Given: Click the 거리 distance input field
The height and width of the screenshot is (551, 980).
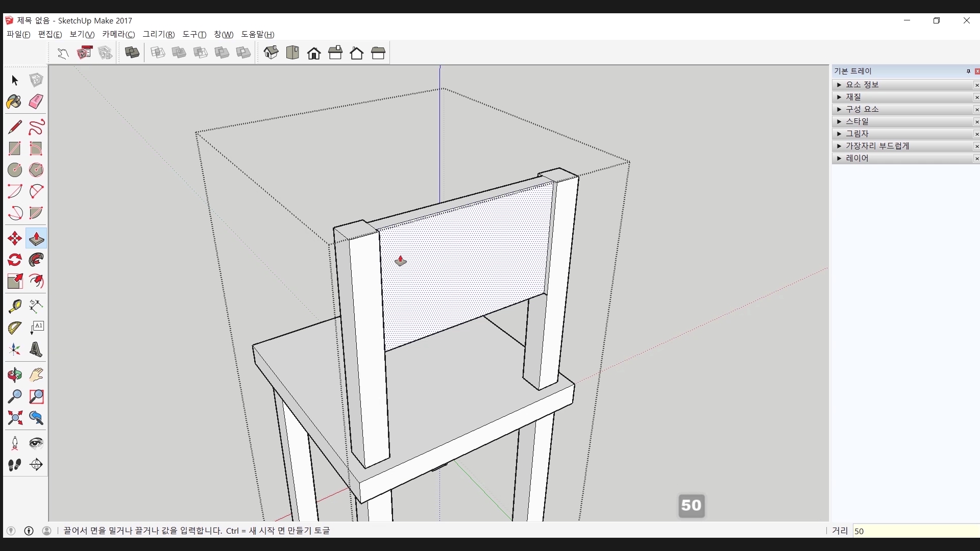Looking at the screenshot, I should click(x=914, y=531).
